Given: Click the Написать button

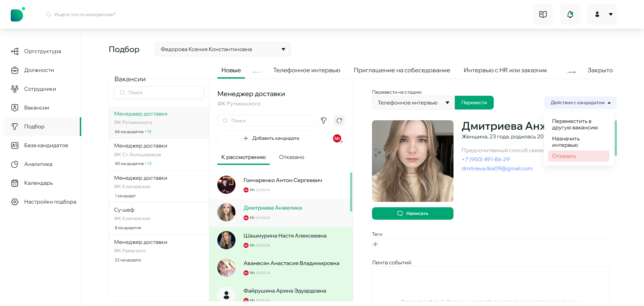Looking at the screenshot, I should pos(413,214).
